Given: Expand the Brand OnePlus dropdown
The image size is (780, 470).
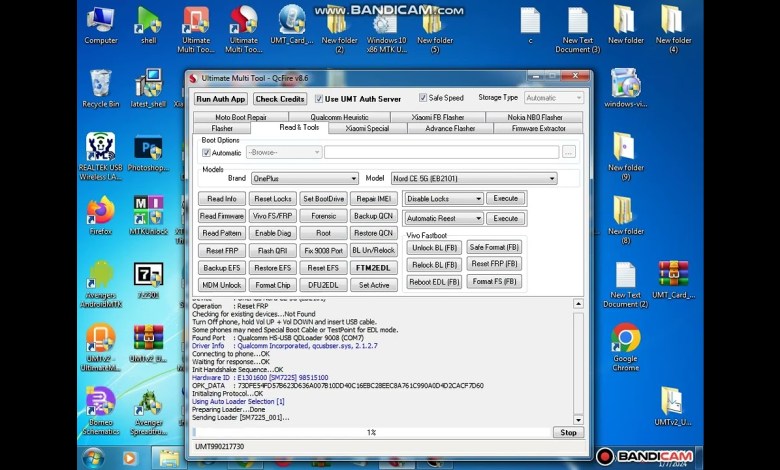Looking at the screenshot, I should pos(305,178).
